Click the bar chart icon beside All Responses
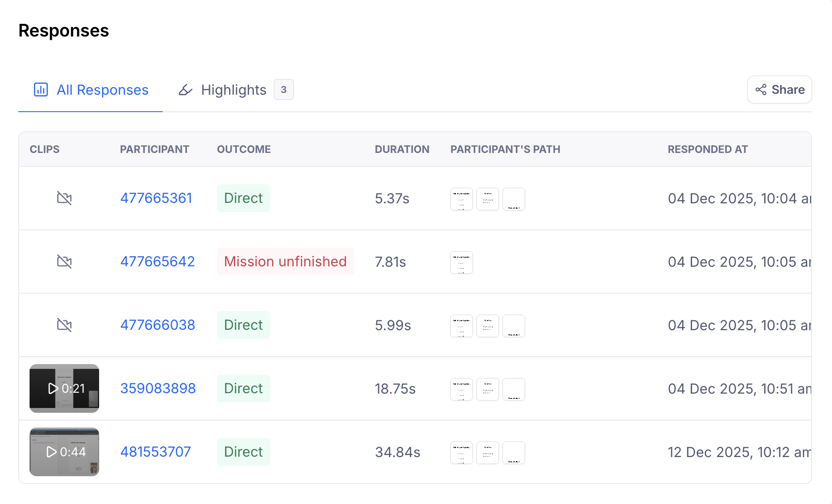 click(41, 90)
